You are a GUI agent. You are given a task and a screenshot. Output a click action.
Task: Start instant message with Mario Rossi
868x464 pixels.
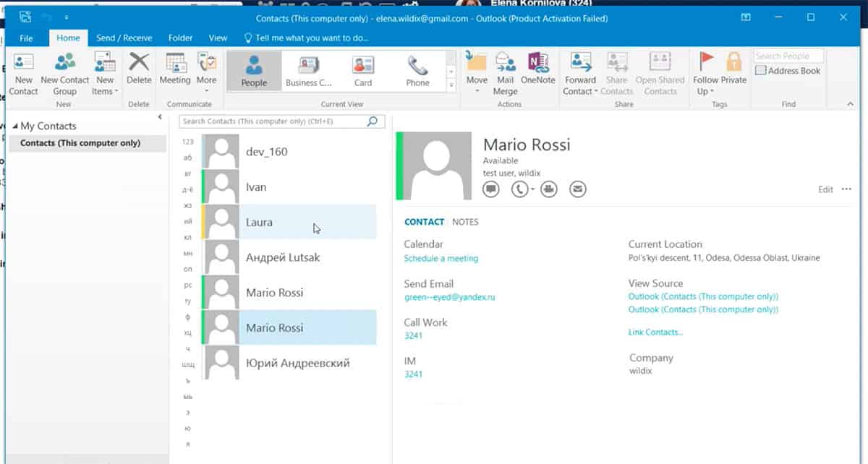[491, 189]
